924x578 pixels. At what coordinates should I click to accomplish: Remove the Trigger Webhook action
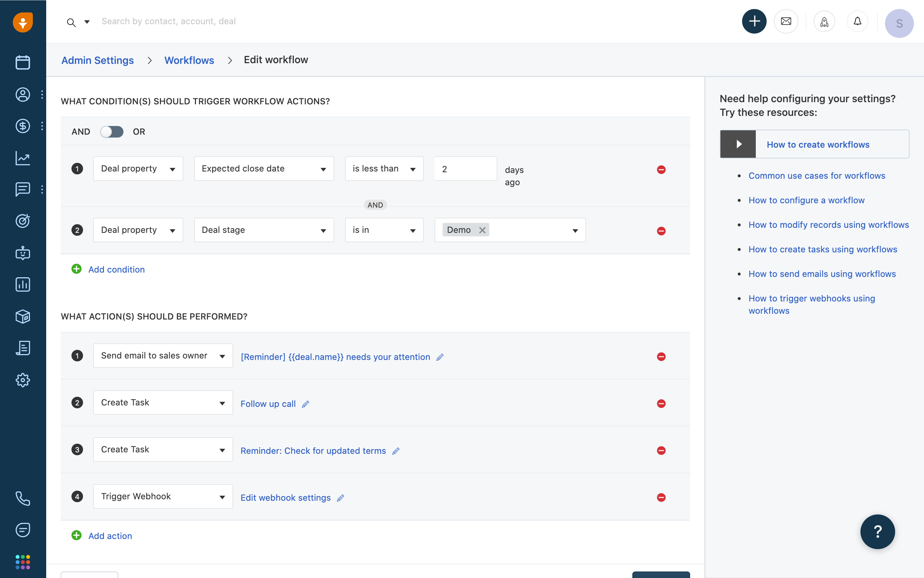tap(661, 497)
